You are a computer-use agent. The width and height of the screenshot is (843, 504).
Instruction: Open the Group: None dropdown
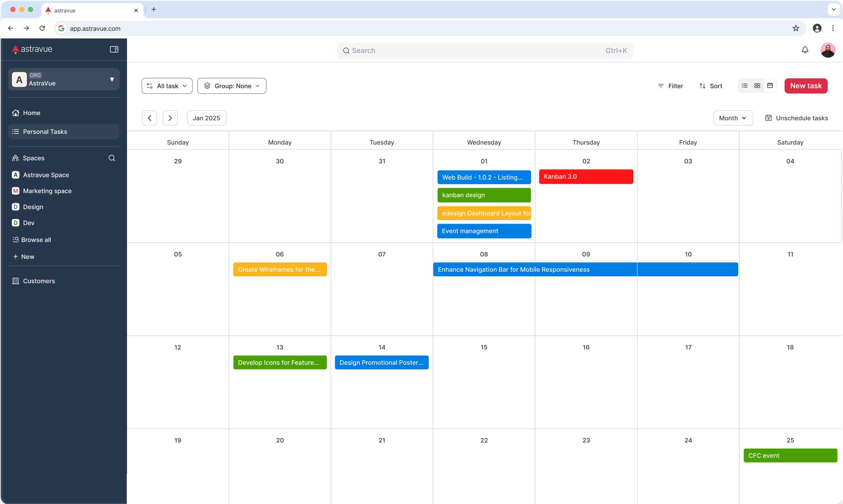(232, 86)
